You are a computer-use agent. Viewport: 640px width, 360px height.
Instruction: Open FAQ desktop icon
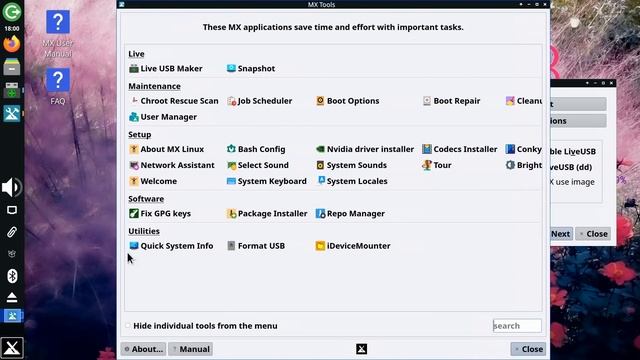tap(58, 87)
